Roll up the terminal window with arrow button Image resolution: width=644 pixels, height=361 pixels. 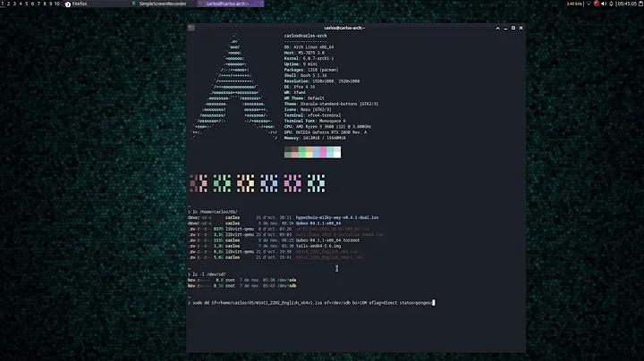pyautogui.click(x=498, y=28)
